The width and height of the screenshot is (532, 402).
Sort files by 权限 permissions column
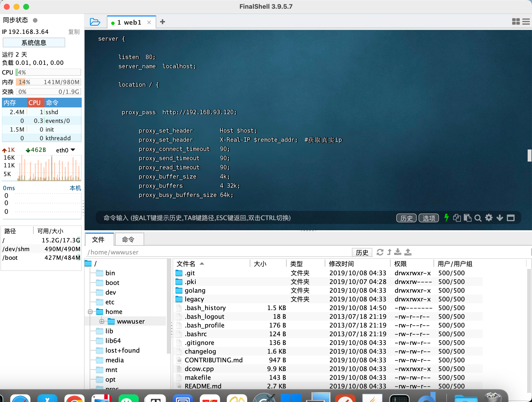412,263
